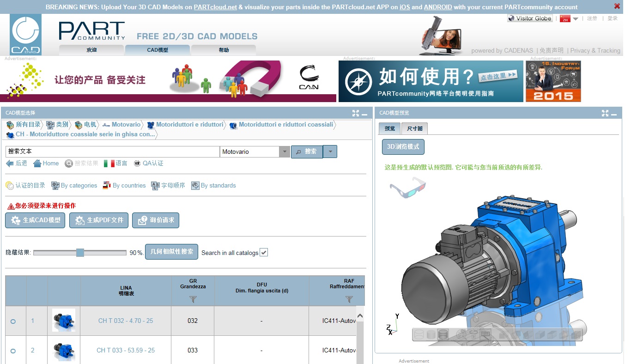Open thumbnail of CH T 032 - 4.70 - 25
631x364 pixels.
64,320
